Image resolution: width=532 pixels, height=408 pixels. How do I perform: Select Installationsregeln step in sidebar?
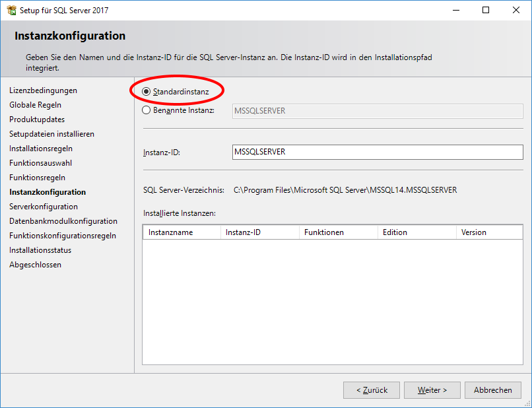click(x=41, y=149)
